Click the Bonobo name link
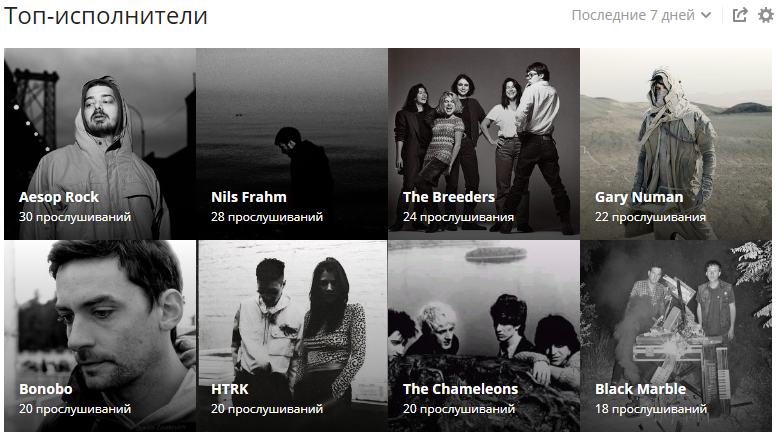776x442 pixels. [x=46, y=389]
